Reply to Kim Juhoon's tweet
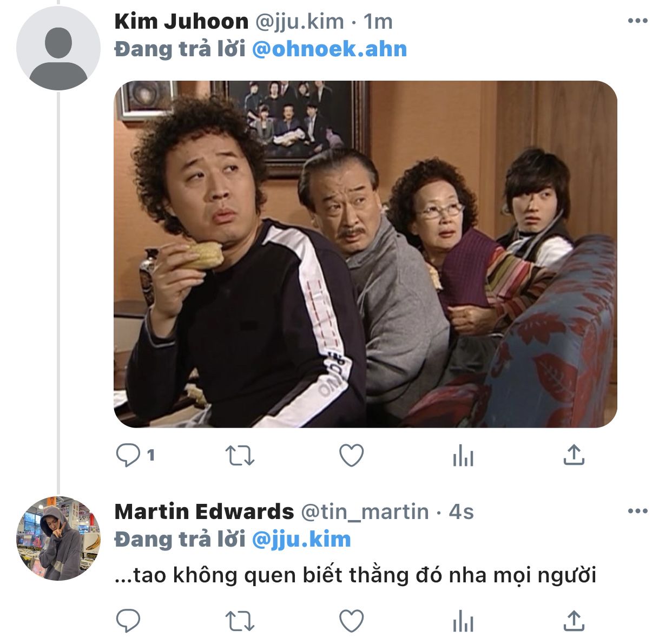This screenshot has width=672, height=637. [x=128, y=456]
